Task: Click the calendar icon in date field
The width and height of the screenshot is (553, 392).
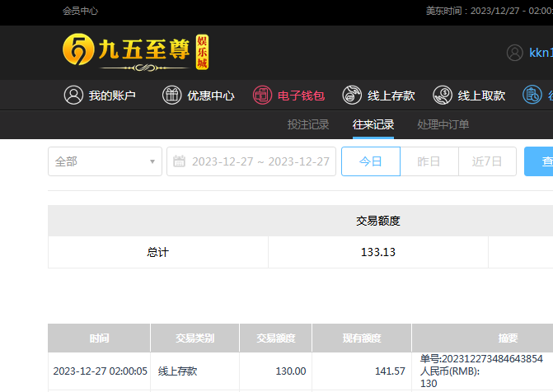Action: tap(180, 161)
